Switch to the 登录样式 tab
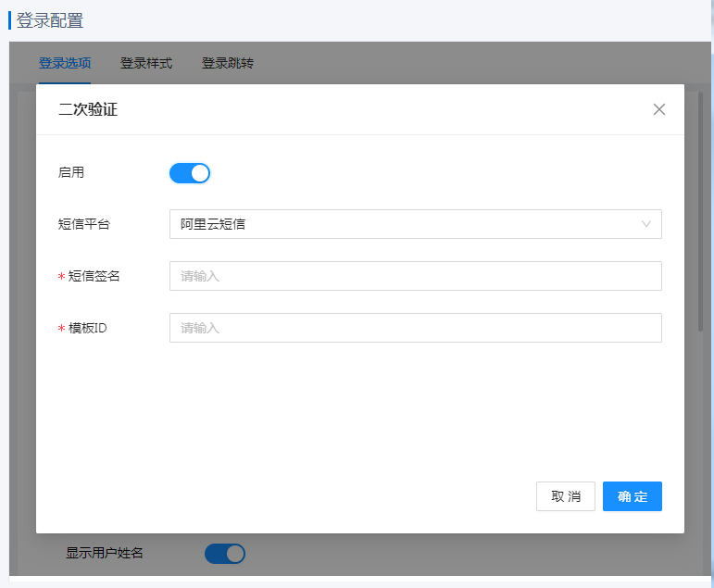 (x=146, y=64)
